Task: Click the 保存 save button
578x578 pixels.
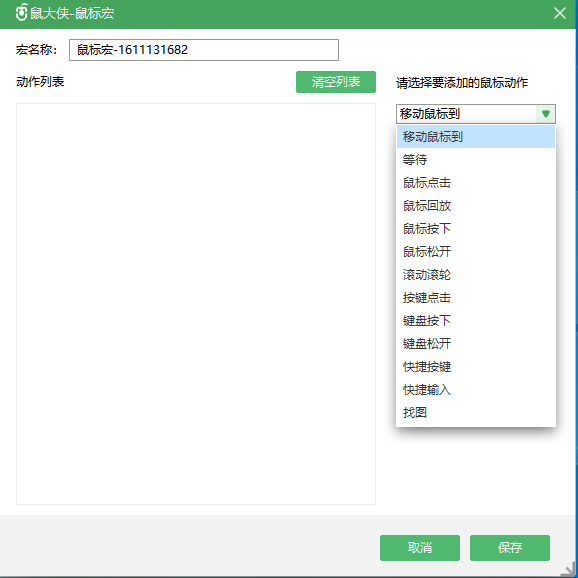Action: click(x=510, y=548)
